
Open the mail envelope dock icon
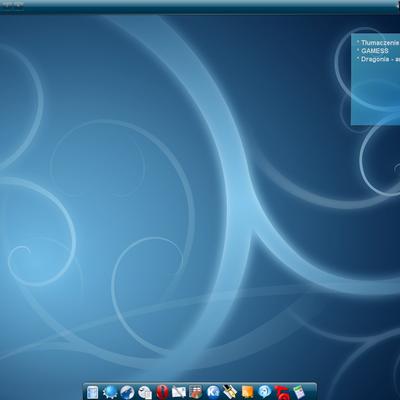179,392
